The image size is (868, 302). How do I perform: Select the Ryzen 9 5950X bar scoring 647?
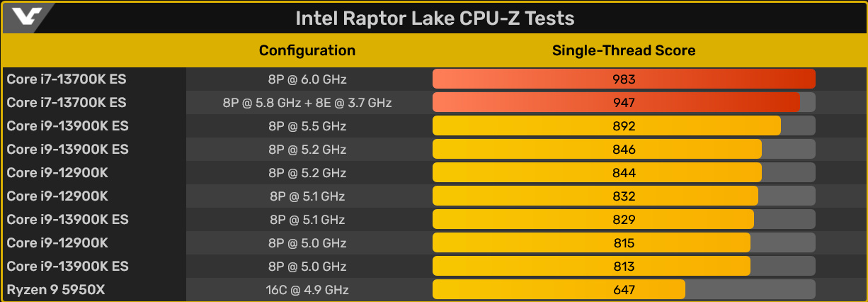pos(559,289)
